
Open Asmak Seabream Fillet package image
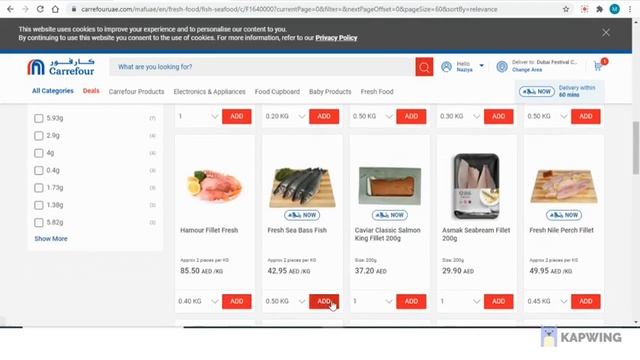coord(476,186)
